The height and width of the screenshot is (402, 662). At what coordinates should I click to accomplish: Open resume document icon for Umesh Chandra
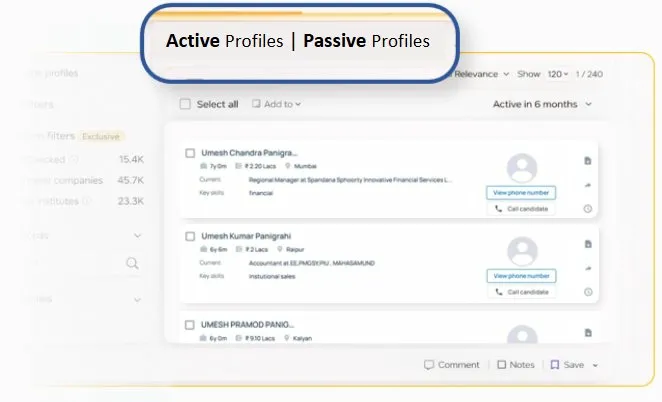[588, 161]
